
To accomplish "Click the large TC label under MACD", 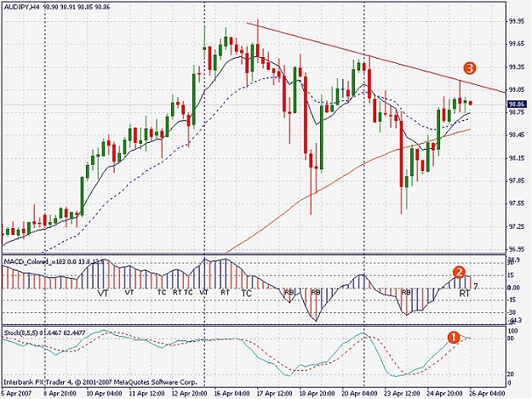I will pyautogui.click(x=247, y=294).
